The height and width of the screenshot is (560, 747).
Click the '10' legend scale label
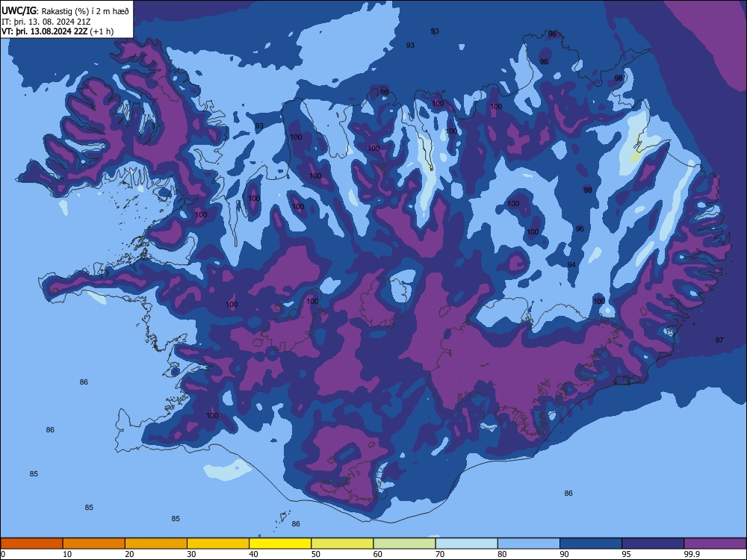67,554
